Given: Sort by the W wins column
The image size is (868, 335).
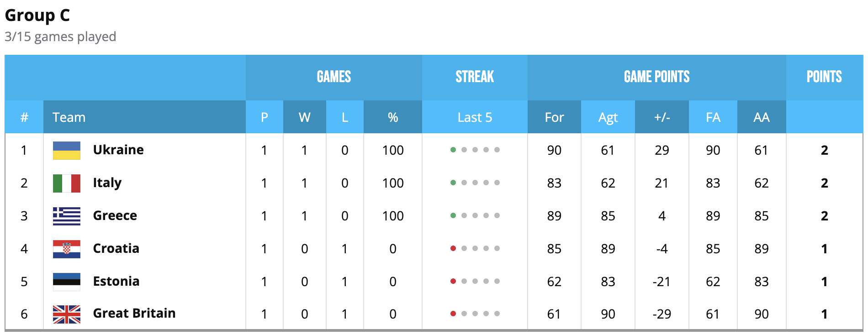Looking at the screenshot, I should (x=304, y=117).
